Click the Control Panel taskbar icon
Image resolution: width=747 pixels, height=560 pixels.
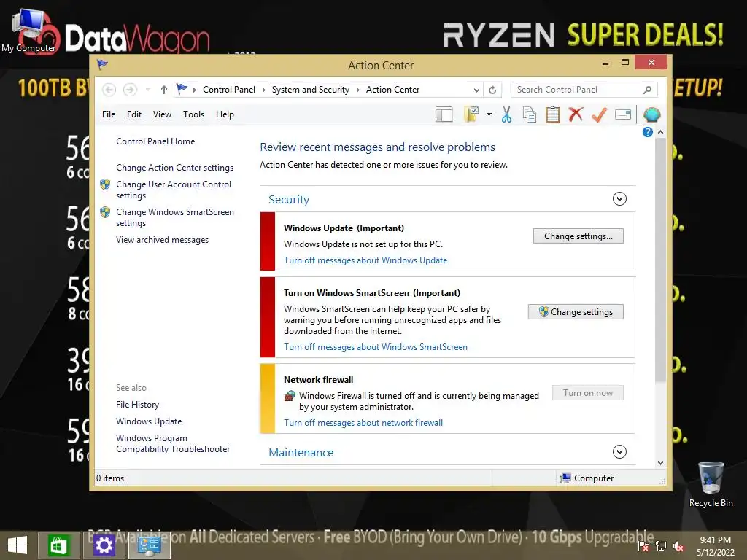149,545
